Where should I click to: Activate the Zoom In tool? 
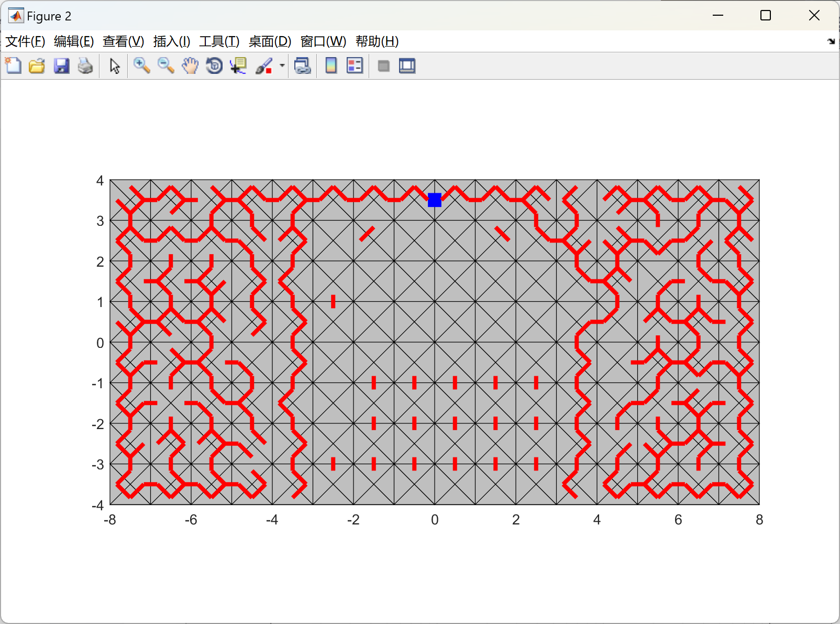pyautogui.click(x=141, y=66)
